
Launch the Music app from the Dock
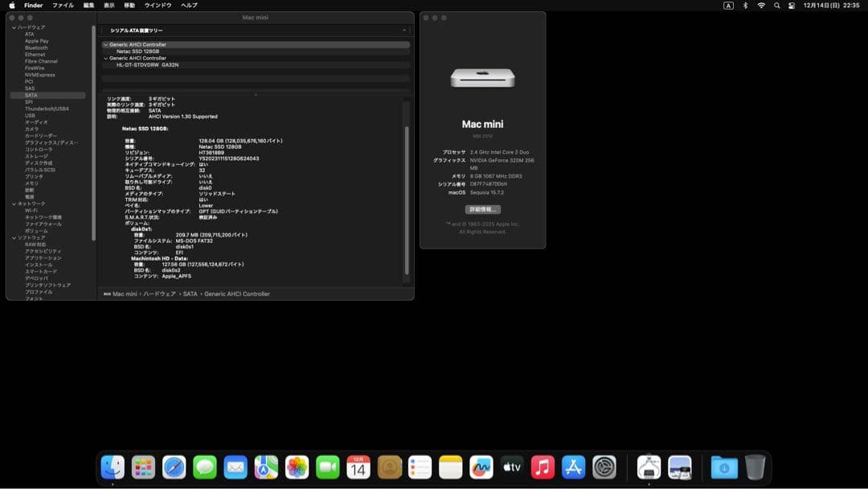tap(542, 466)
